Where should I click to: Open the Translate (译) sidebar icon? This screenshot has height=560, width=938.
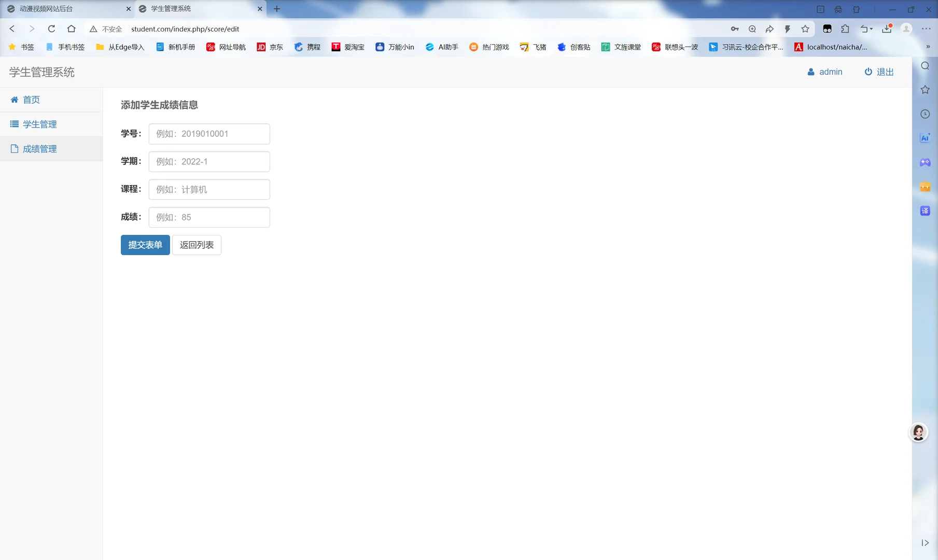tap(925, 211)
